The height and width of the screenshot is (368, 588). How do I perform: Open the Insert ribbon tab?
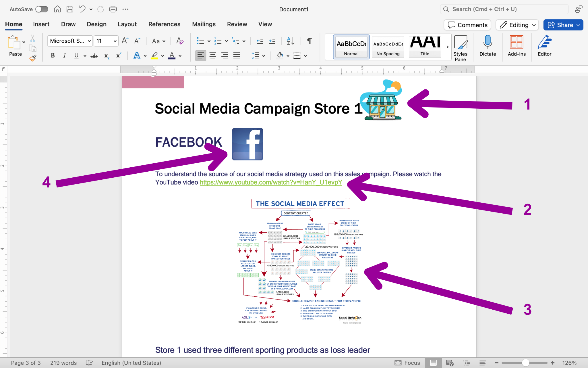point(41,24)
